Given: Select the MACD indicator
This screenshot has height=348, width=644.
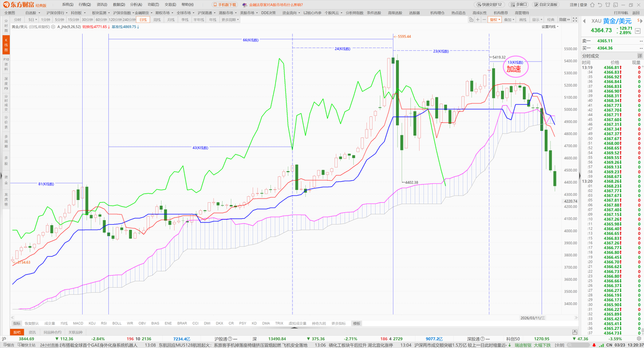Looking at the screenshot, I should coord(78,323).
